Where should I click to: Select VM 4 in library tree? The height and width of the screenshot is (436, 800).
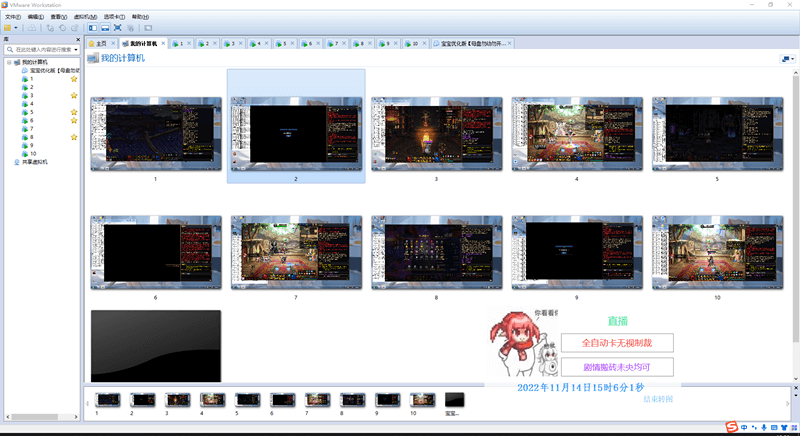tap(28, 104)
